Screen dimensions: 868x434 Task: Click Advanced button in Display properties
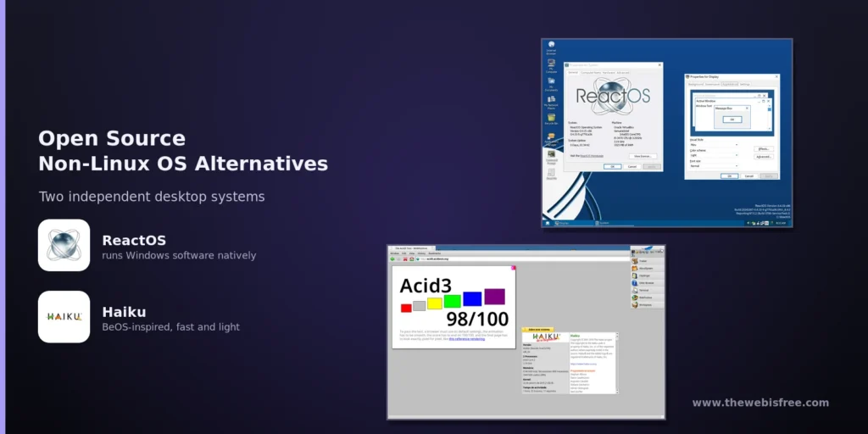[764, 157]
